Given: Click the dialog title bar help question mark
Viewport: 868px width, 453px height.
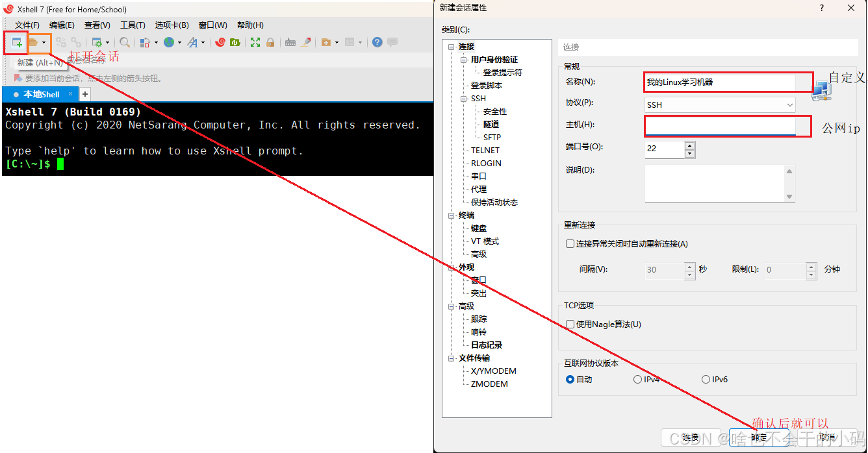Looking at the screenshot, I should pos(822,8).
